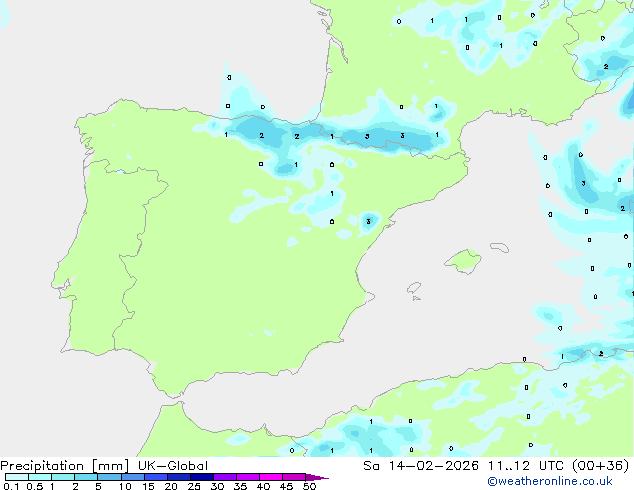Screen dimensions: 634x490
Task: Click the 25–30 mm dark blue swatch
Action: click(201, 477)
